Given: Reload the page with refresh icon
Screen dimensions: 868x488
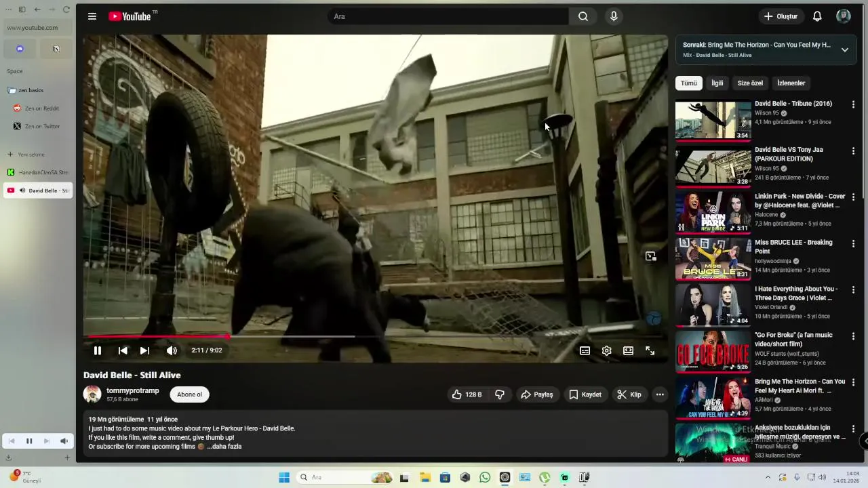Looking at the screenshot, I should coord(66,9).
